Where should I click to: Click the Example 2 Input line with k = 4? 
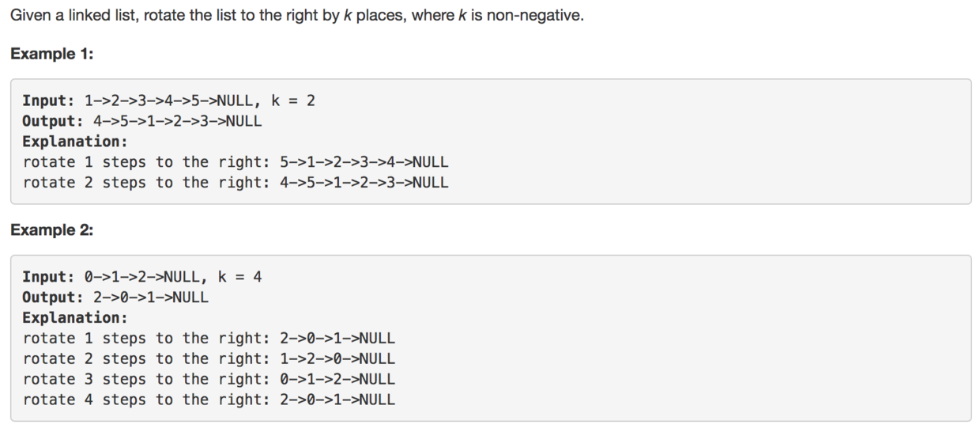[x=142, y=277]
